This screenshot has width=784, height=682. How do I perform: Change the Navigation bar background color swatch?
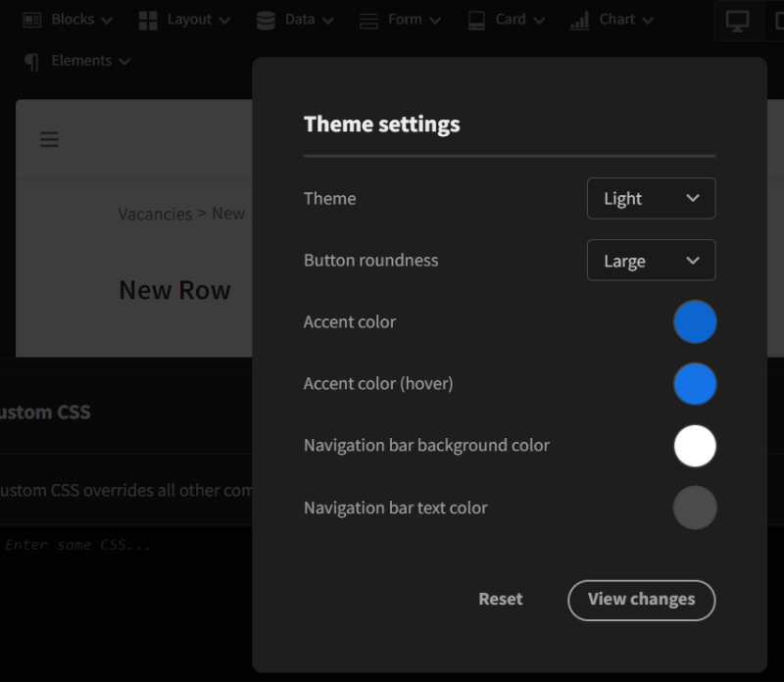coord(695,446)
